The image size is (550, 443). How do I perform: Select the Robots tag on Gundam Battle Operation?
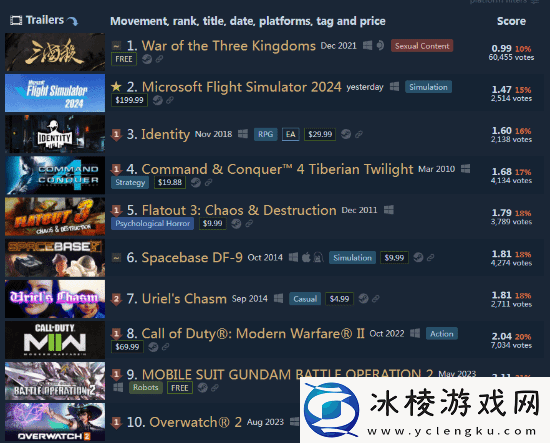(x=146, y=388)
